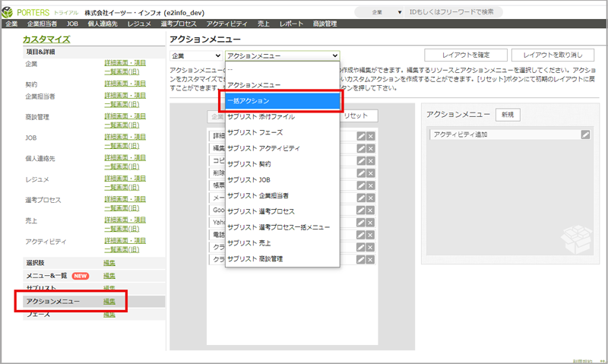608x364 pixels.
Task: Delete the Yah row with the X icon
Action: coord(371,223)
